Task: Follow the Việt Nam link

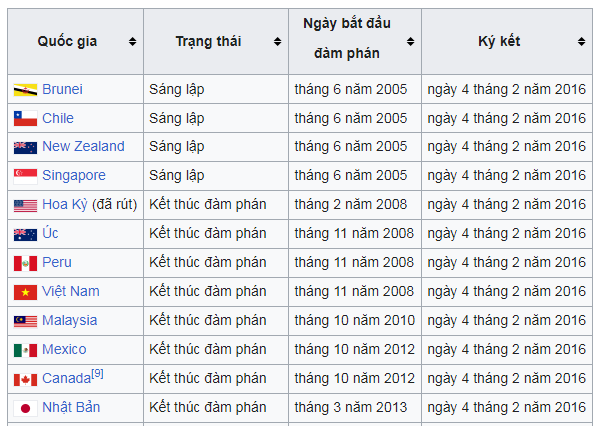Action: [70, 292]
